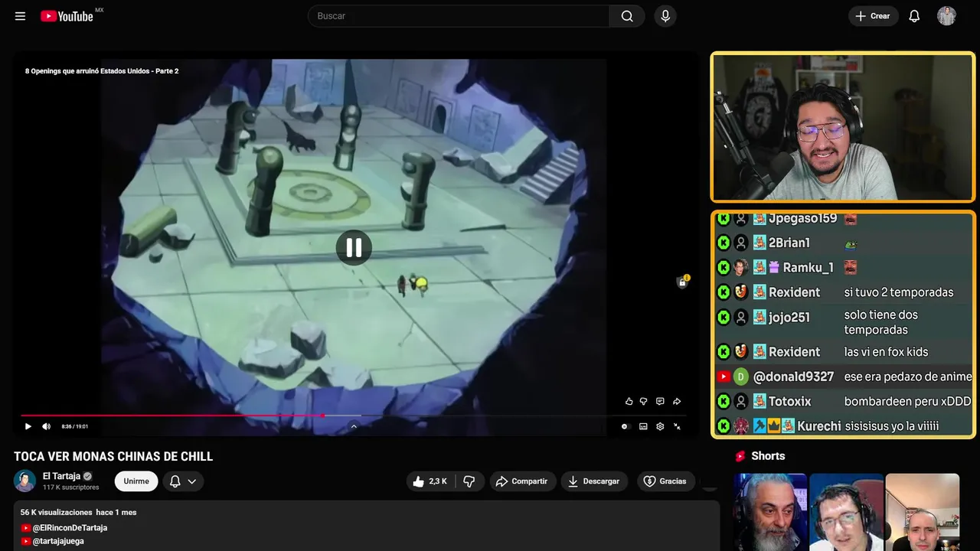
Task: Click the verified badge beside El Tartaja
Action: (x=87, y=476)
